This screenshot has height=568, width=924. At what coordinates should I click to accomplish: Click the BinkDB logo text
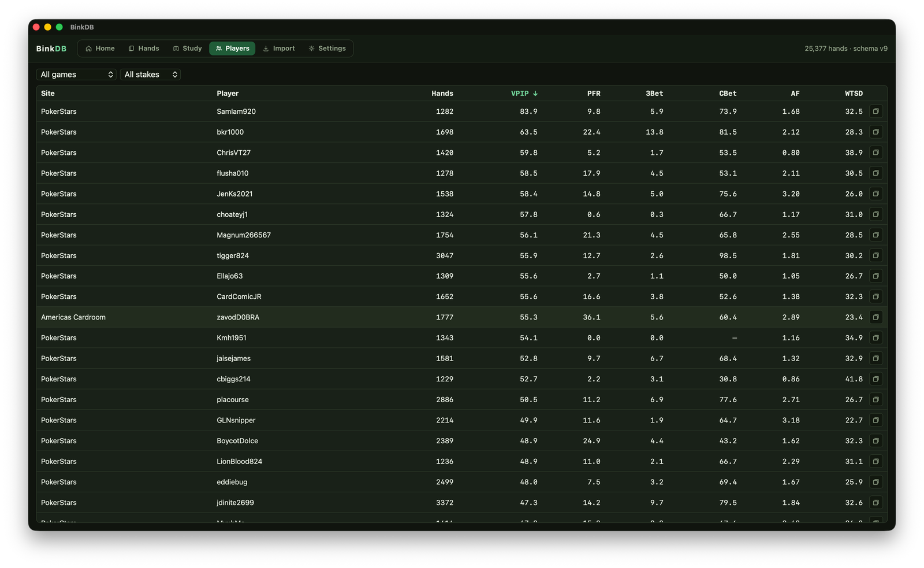tap(51, 49)
